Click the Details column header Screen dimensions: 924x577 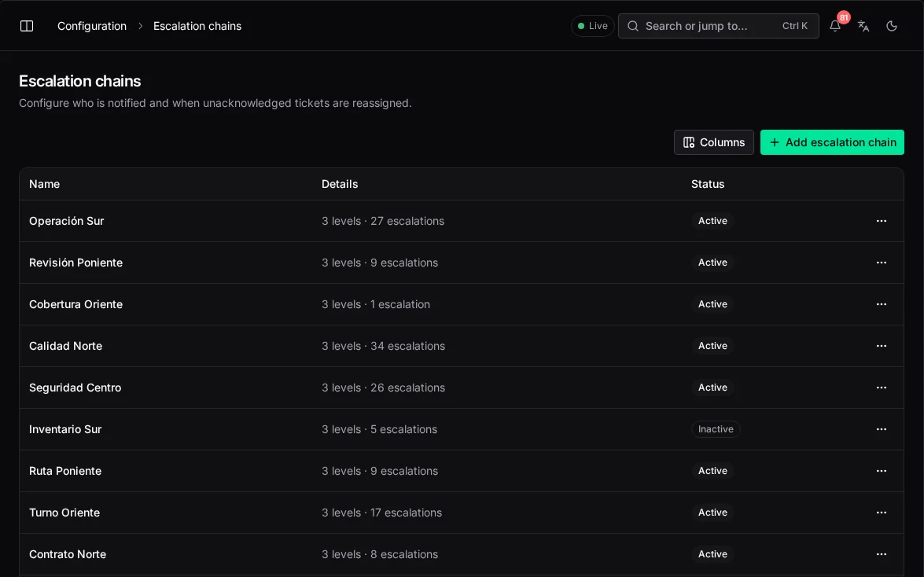(x=340, y=184)
